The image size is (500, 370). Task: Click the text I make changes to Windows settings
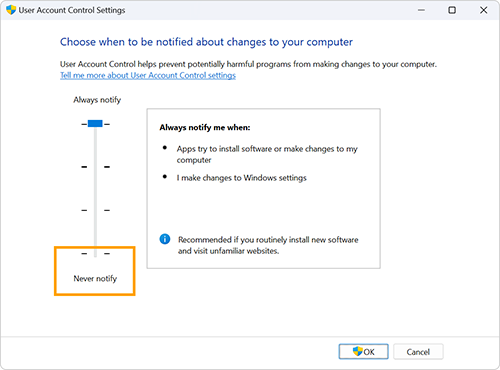(x=241, y=178)
